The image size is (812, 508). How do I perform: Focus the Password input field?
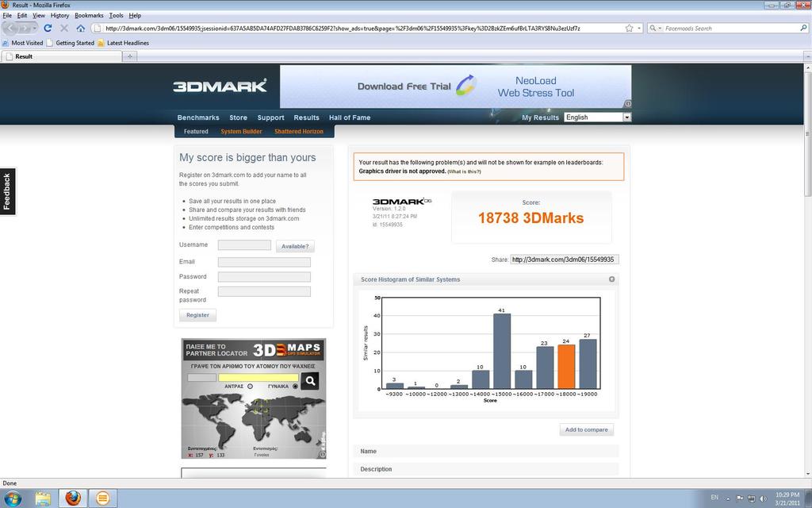tap(264, 277)
